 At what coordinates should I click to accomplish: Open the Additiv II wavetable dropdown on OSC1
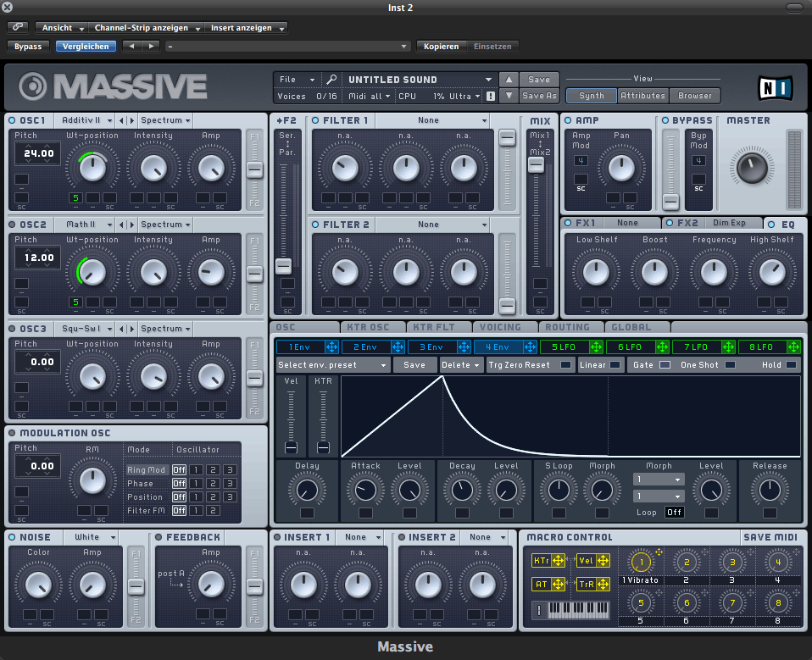click(x=85, y=120)
